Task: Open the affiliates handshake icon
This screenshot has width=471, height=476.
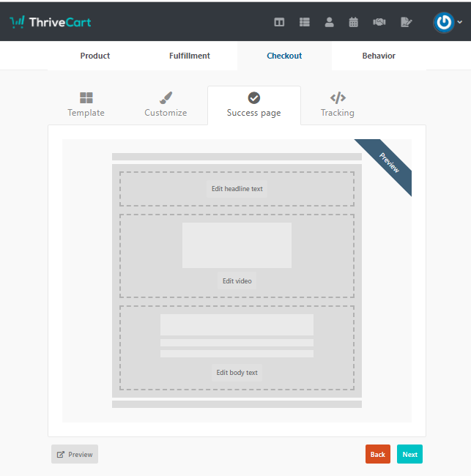Action: click(x=379, y=22)
